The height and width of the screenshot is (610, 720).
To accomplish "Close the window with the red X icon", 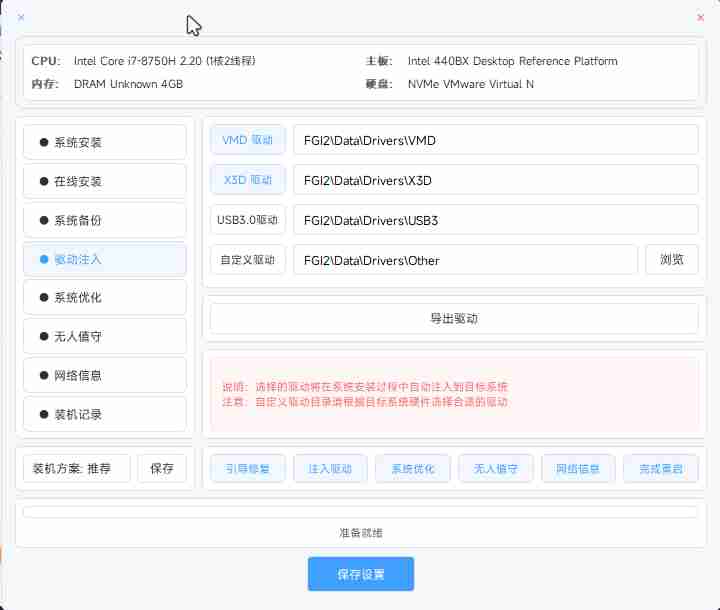I will [700, 17].
